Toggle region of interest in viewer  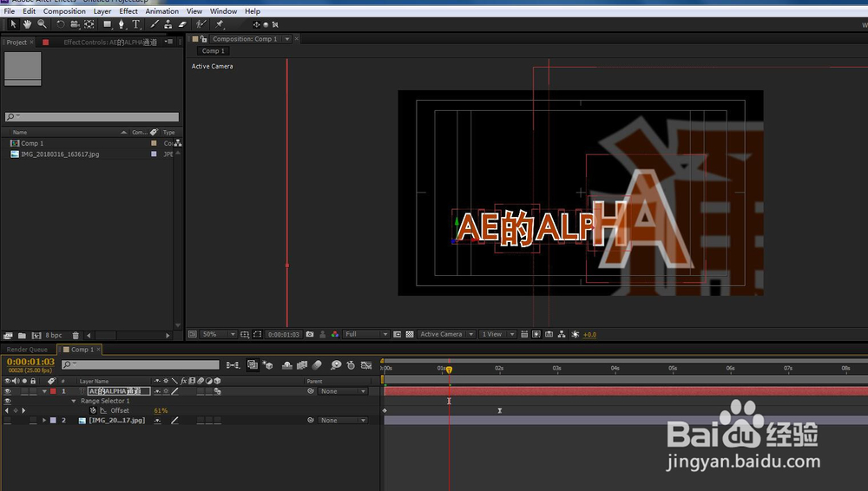pos(258,334)
